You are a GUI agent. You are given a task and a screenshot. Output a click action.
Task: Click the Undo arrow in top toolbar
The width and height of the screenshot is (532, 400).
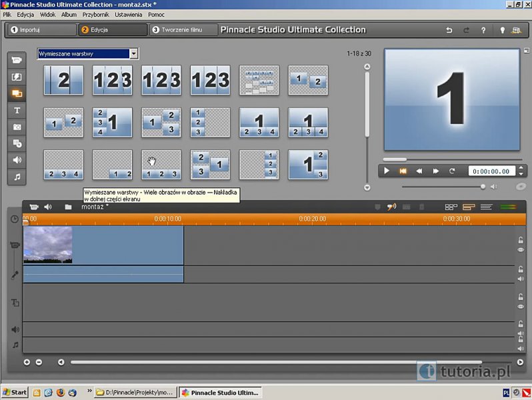449,30
